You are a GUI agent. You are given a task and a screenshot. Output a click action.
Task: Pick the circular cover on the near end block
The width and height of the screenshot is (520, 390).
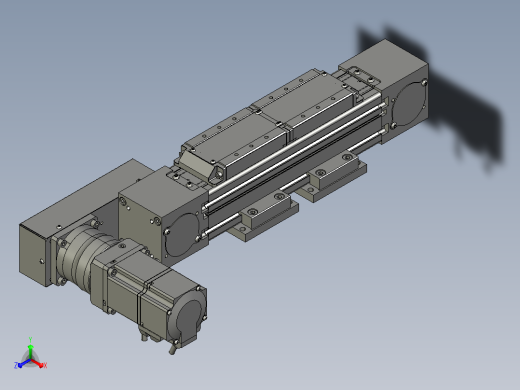183,235
